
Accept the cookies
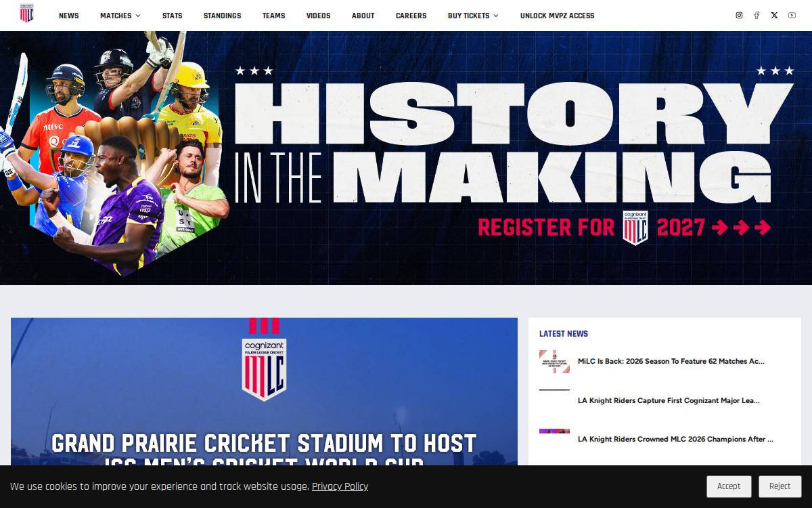729,486
